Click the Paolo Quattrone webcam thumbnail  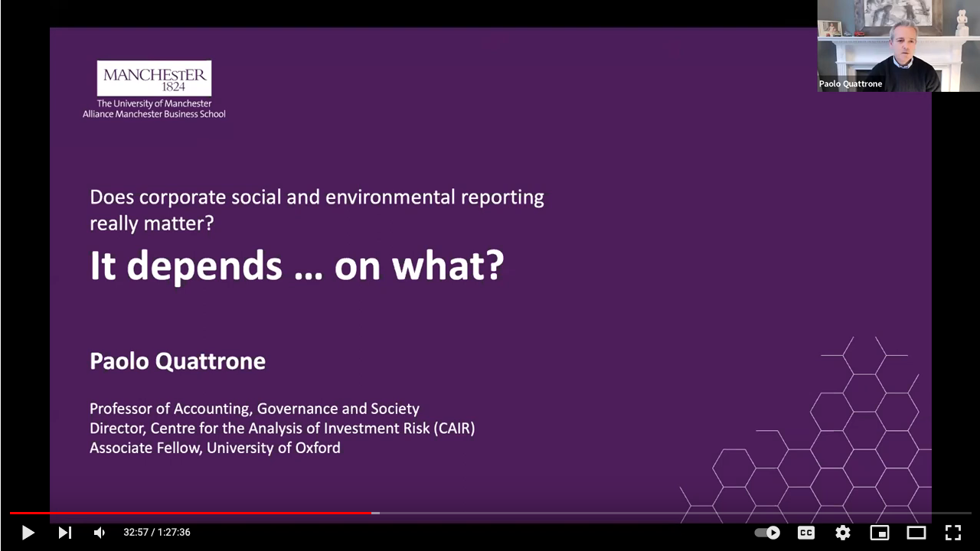898,46
